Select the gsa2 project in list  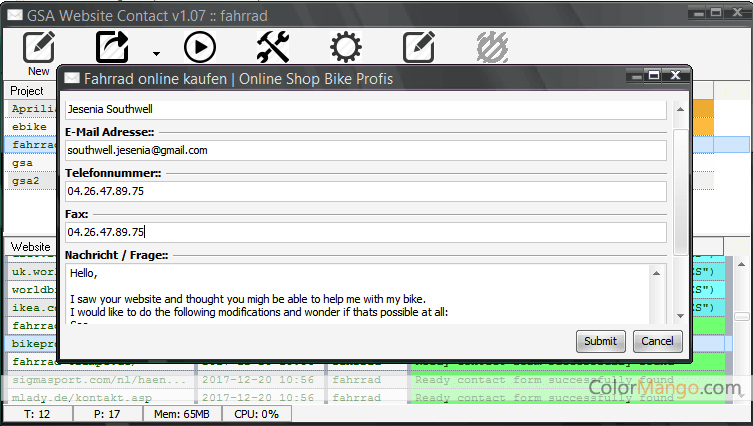coord(26,181)
